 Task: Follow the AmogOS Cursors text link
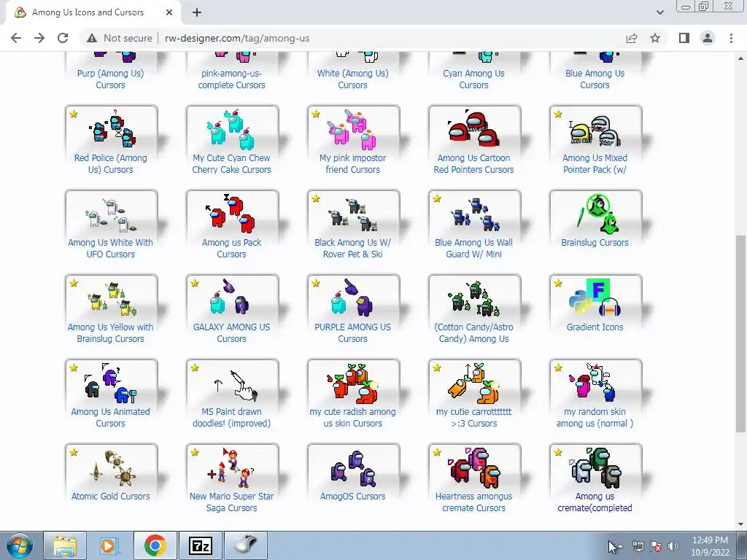pyautogui.click(x=352, y=496)
